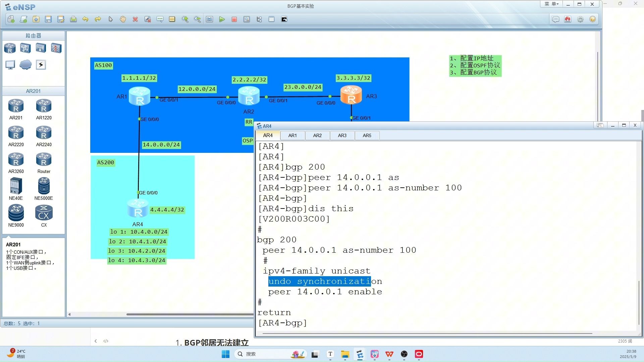Open the CLI terminal toolbar icon
644x362 pixels.
(284, 19)
